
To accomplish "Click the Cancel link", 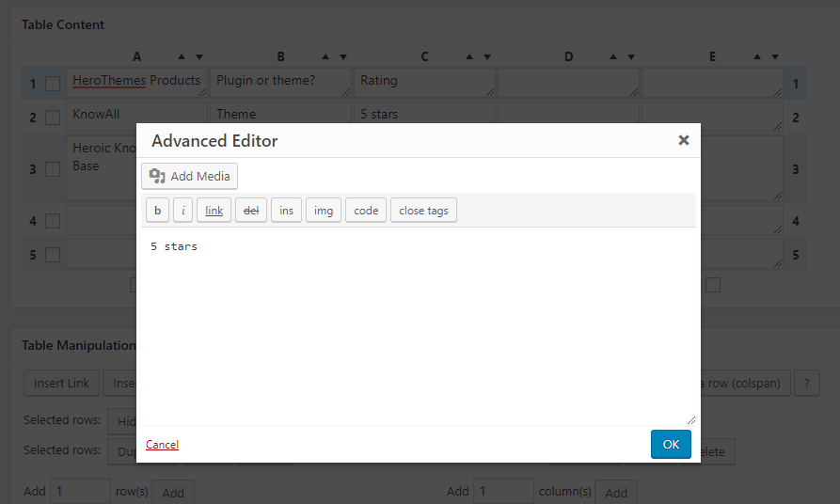I will (162, 445).
